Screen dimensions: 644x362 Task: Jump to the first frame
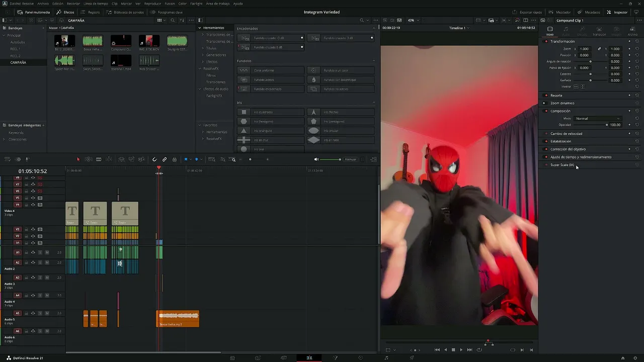point(437,350)
